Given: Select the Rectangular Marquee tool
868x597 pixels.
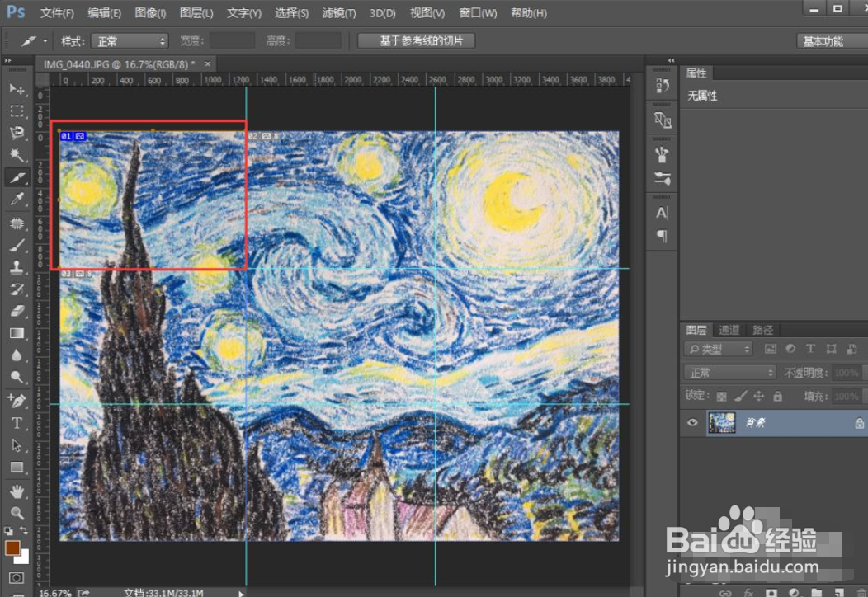Looking at the screenshot, I should pyautogui.click(x=17, y=110).
